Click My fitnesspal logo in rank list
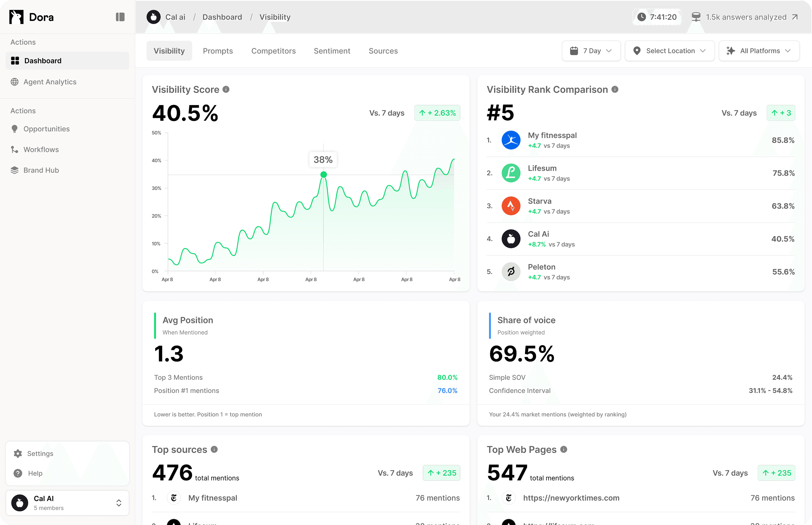Screen dimensions: 812x525 (511, 140)
